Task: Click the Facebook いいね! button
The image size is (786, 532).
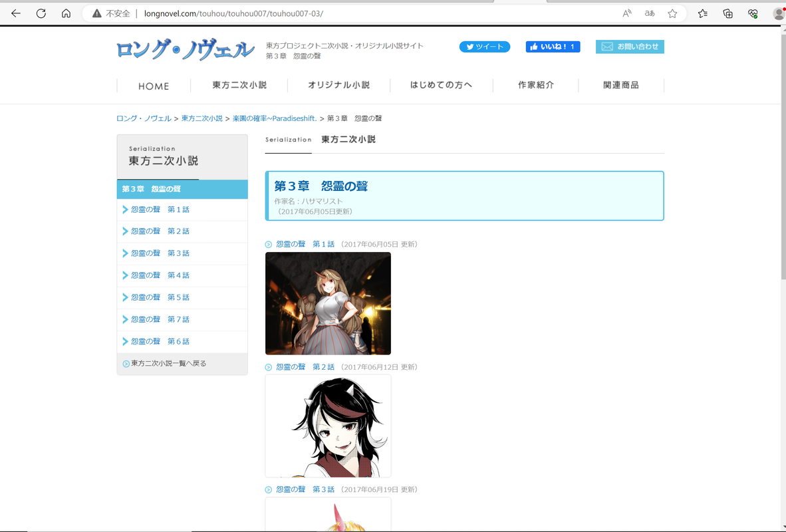Action: coord(553,47)
